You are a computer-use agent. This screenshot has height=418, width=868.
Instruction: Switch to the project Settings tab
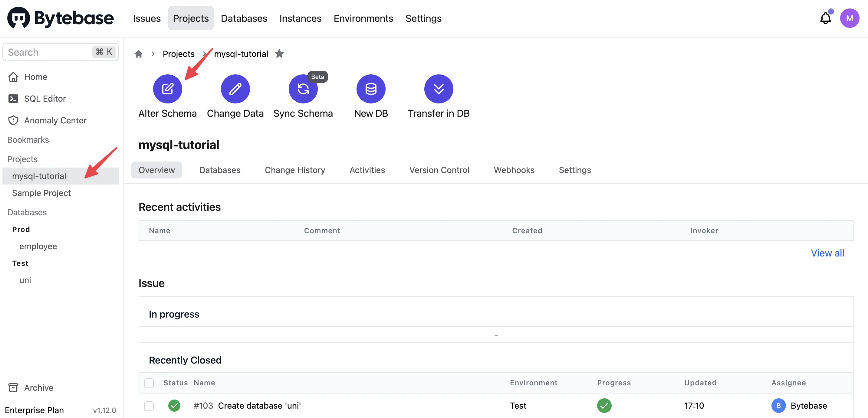[x=574, y=170]
